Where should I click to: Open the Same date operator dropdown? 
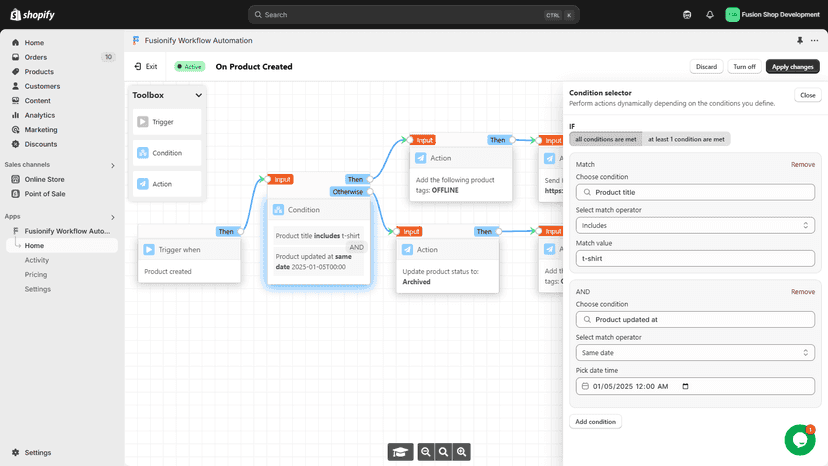[695, 353]
